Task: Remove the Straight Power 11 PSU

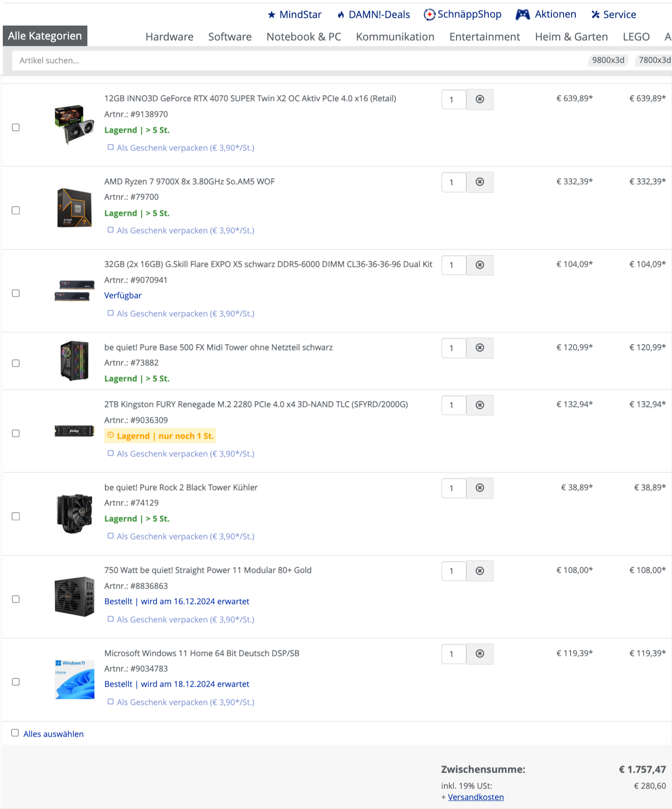Action: click(x=479, y=571)
